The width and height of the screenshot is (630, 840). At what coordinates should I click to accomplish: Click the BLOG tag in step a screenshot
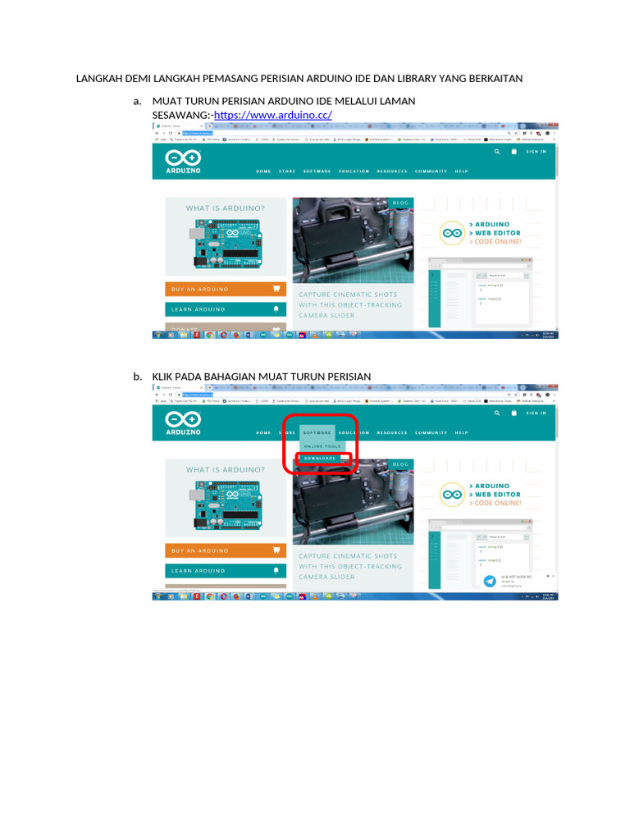click(400, 203)
